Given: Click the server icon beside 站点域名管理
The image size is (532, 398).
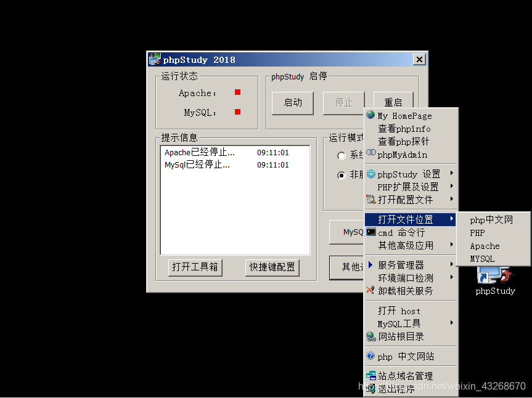Looking at the screenshot, I should click(371, 375).
